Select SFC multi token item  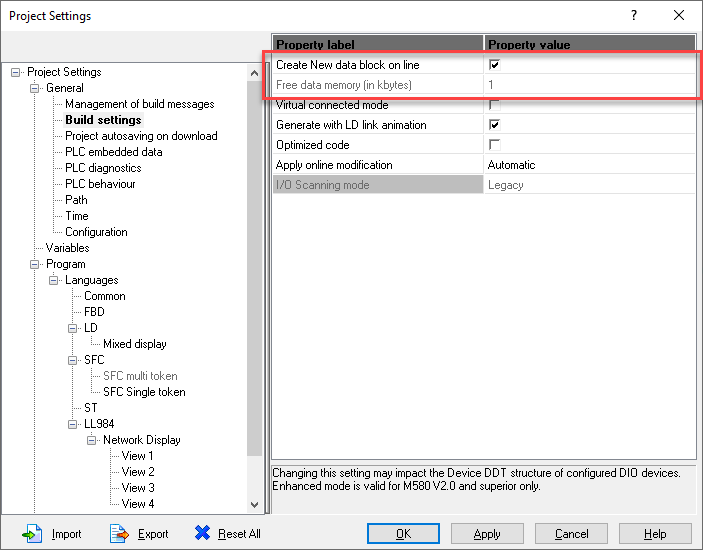140,376
